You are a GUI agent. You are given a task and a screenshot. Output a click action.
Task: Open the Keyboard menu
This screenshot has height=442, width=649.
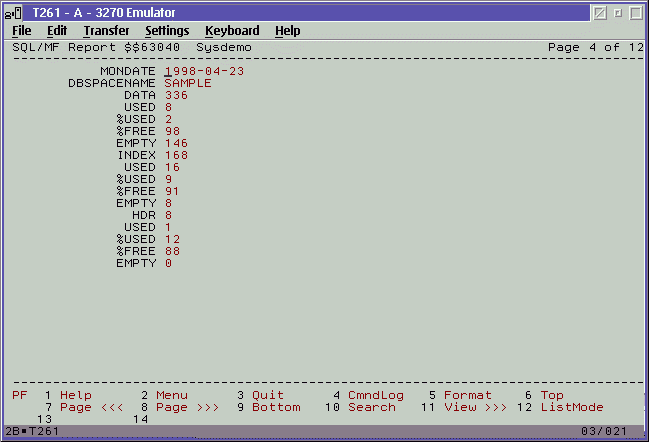232,31
